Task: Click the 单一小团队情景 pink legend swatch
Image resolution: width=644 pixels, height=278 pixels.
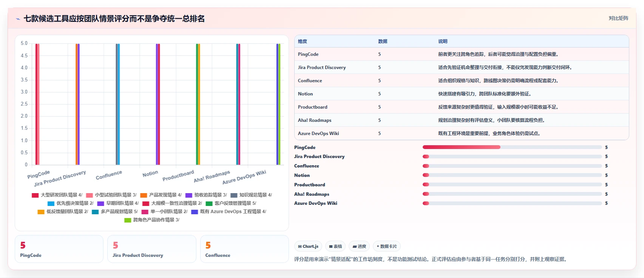Action: pyautogui.click(x=145, y=212)
